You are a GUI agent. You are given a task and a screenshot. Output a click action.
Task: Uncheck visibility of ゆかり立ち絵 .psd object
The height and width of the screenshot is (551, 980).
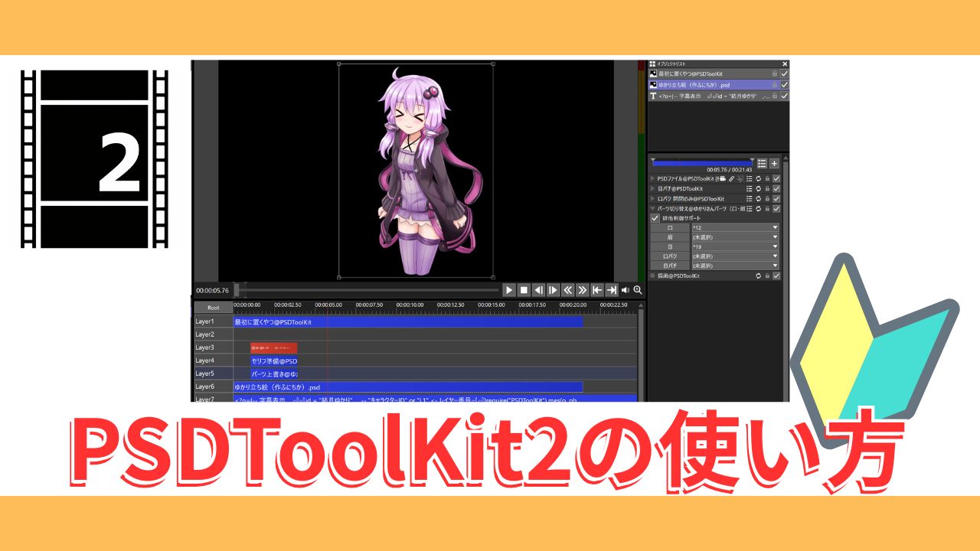784,85
